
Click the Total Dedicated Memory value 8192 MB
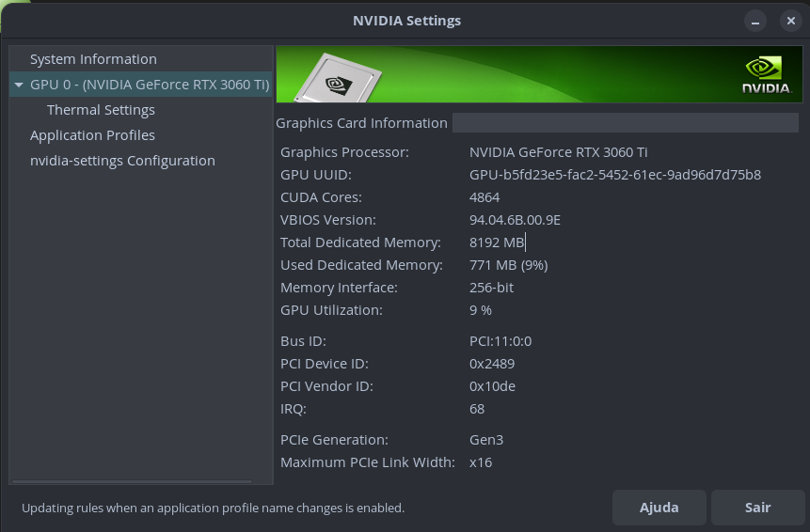click(x=497, y=243)
